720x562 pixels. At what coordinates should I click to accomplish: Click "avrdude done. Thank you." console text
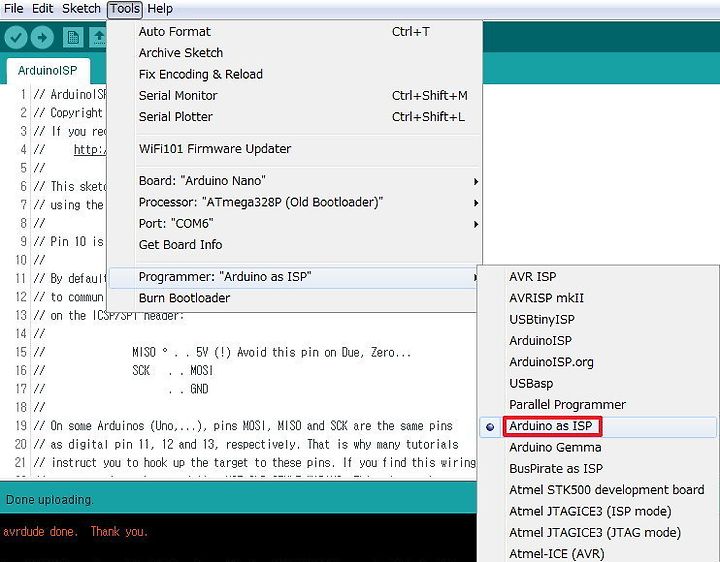point(75,532)
